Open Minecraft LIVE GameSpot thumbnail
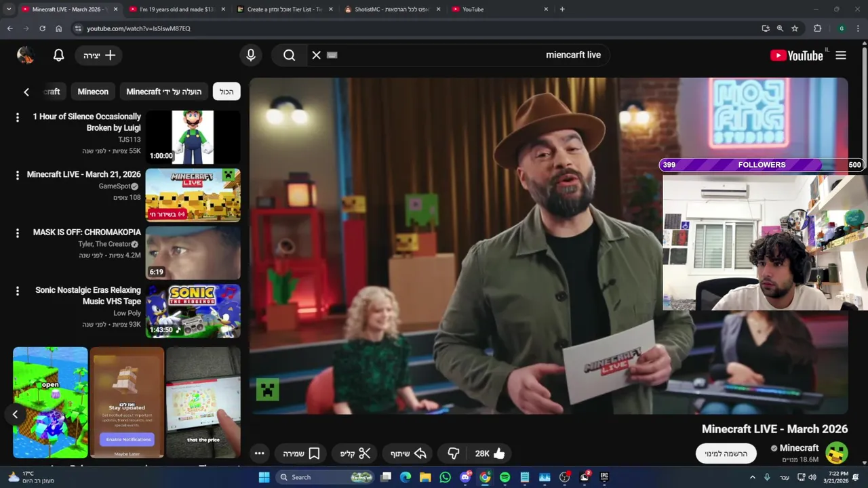The width and height of the screenshot is (868, 488). 193,195
